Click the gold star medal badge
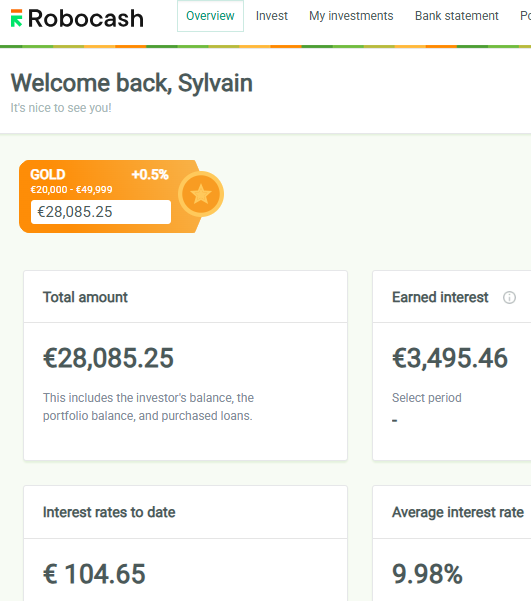This screenshot has height=601, width=531. point(201,194)
